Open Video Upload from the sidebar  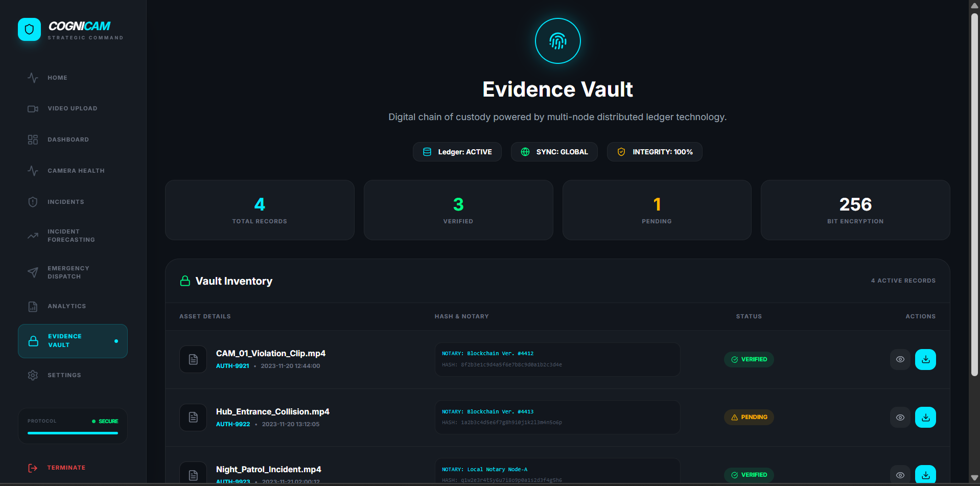tap(73, 109)
